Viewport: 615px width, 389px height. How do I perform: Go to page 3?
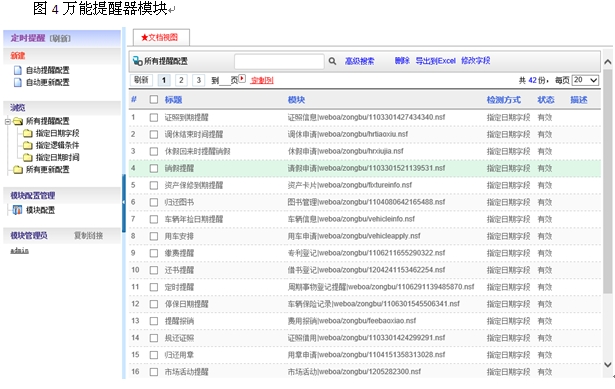(198, 80)
